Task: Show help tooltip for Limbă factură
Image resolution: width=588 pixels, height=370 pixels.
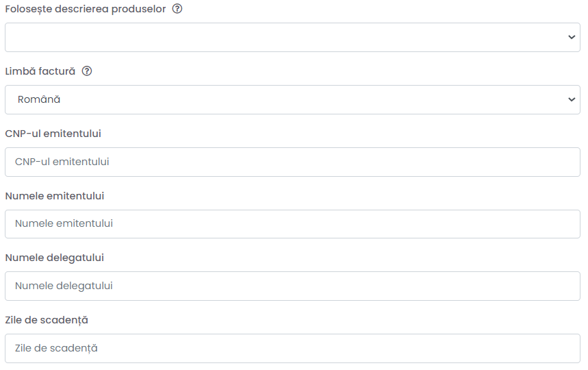Action: coord(87,71)
